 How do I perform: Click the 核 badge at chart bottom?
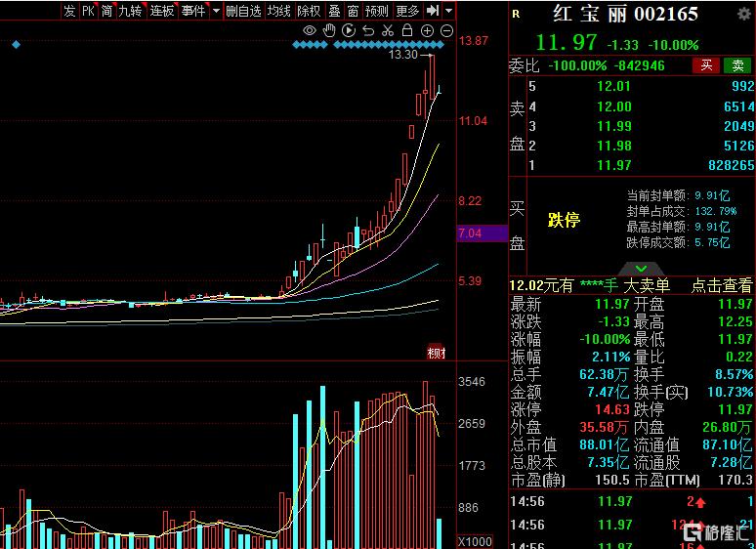pyautogui.click(x=436, y=353)
